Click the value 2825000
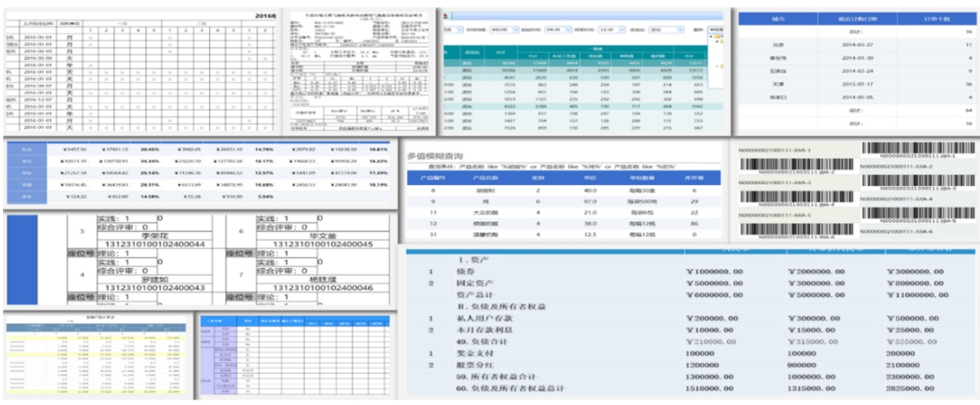Viewport: 980px width, 405px height. pos(910,388)
